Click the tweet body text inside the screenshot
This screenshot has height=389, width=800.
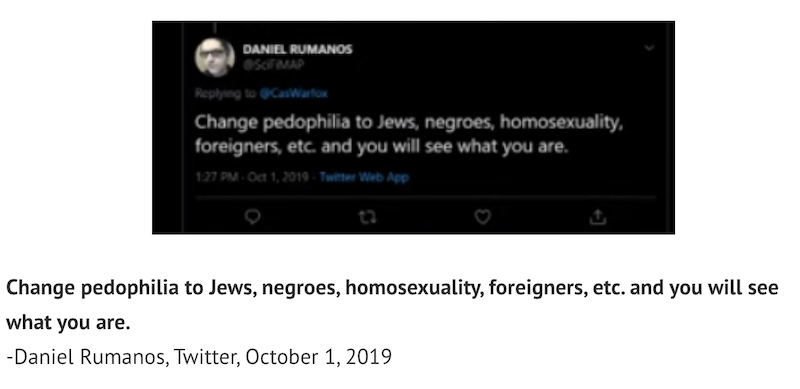pyautogui.click(x=409, y=134)
